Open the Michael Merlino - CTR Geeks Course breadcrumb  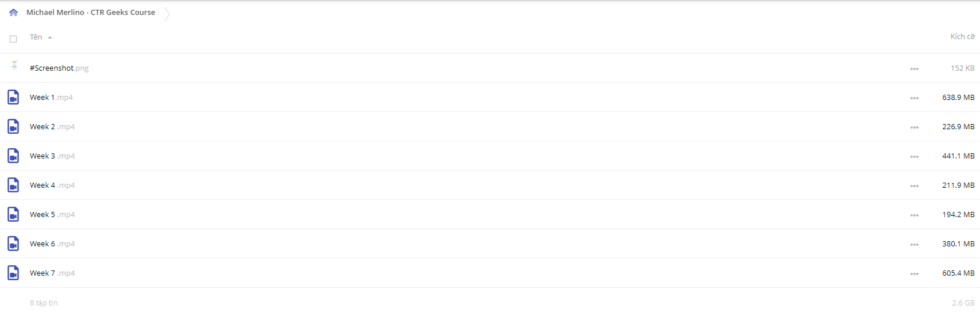click(91, 12)
